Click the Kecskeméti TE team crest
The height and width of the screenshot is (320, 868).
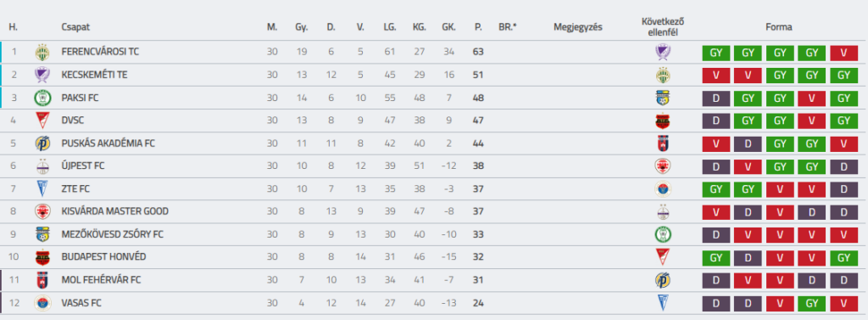coord(42,75)
